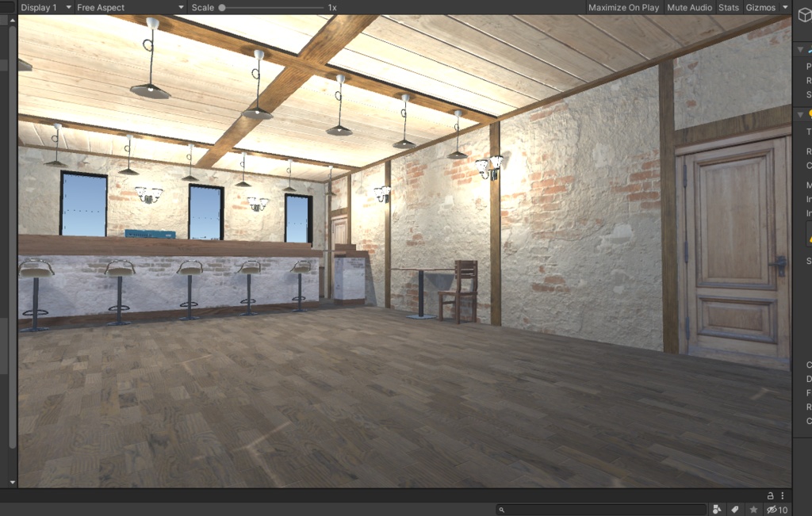
Task: Click the GameObject cube icon in Inspector
Action: tap(805, 15)
